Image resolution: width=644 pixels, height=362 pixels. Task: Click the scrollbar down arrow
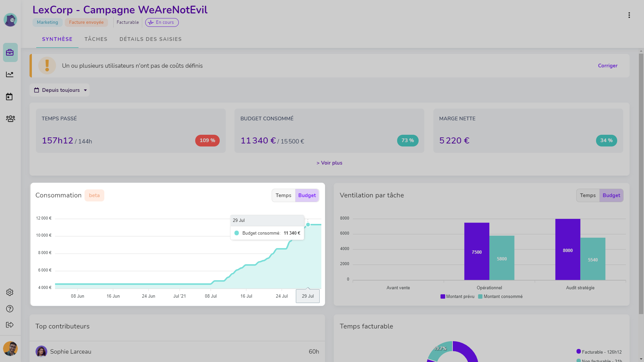click(x=641, y=359)
